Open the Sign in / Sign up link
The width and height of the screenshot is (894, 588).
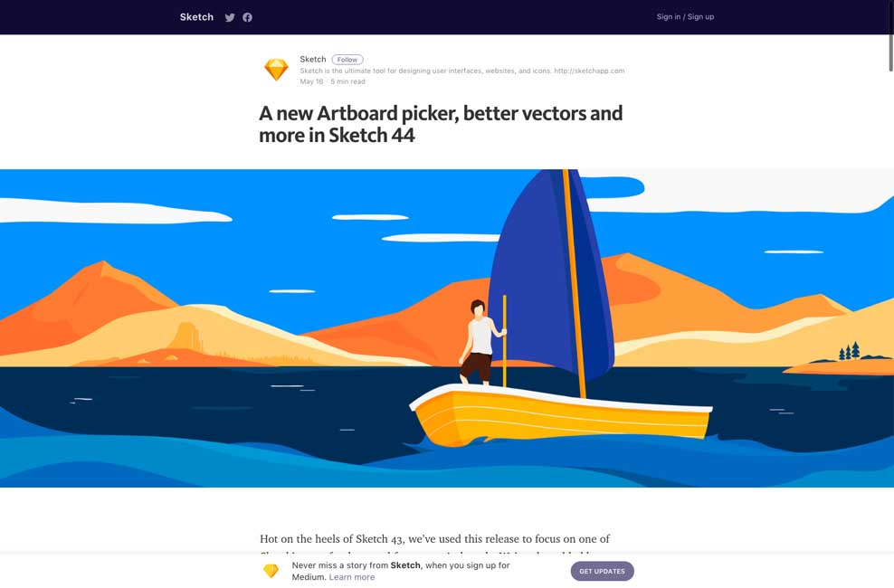click(685, 16)
